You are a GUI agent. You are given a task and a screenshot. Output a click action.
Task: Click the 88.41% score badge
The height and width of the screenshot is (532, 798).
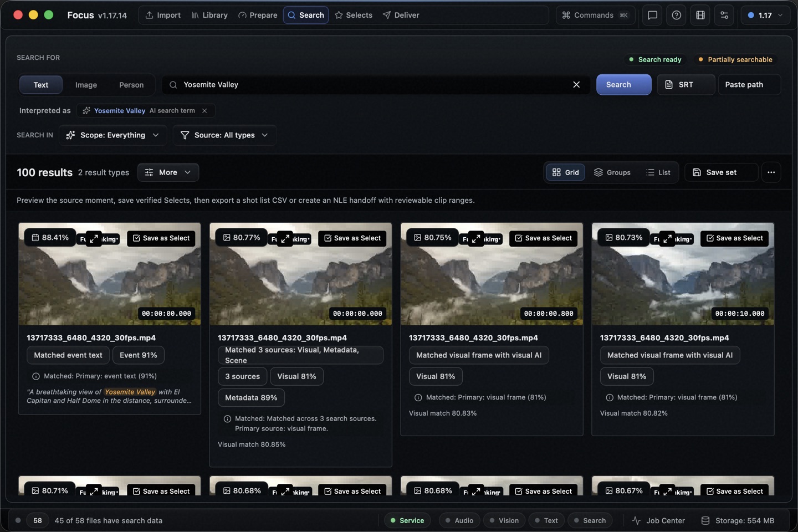click(x=50, y=238)
